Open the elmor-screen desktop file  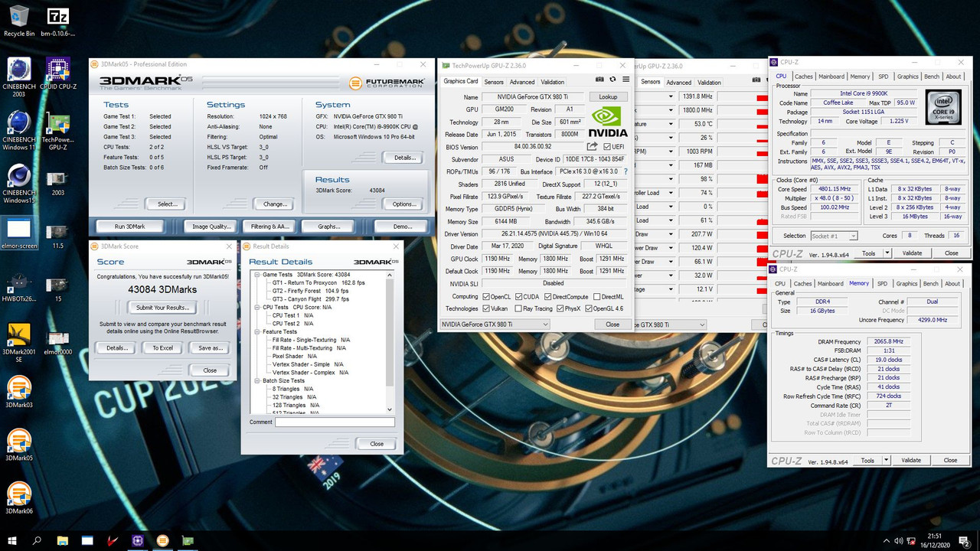point(19,233)
